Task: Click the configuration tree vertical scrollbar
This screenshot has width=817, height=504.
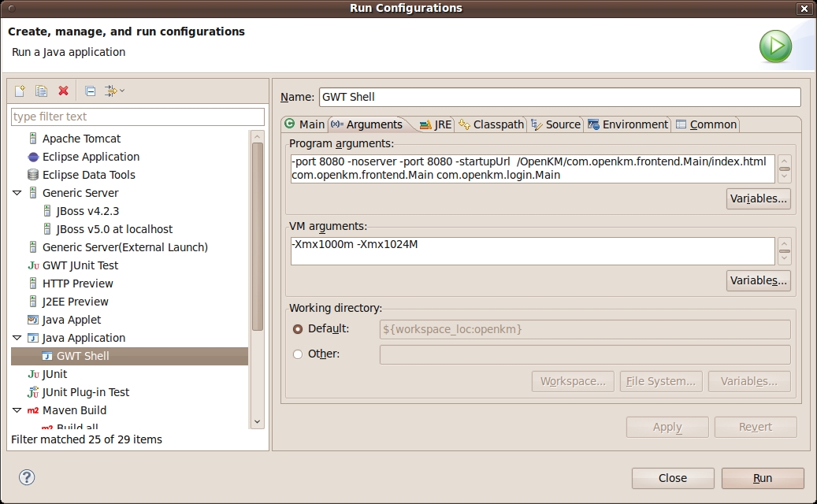Action: coord(258,280)
